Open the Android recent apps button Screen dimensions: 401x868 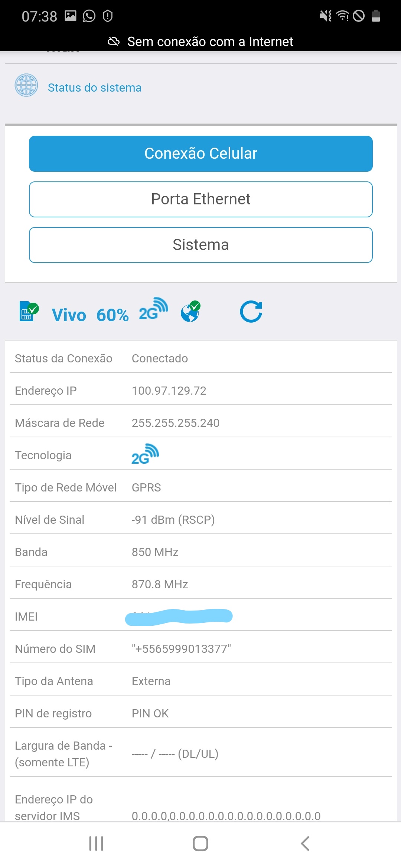pyautogui.click(x=96, y=843)
